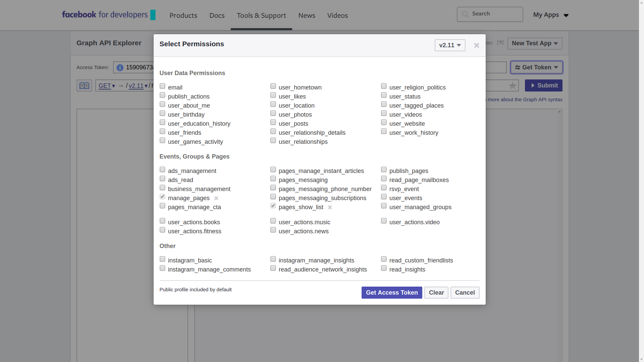Click the Cancel button
644x362 pixels.
[465, 293]
